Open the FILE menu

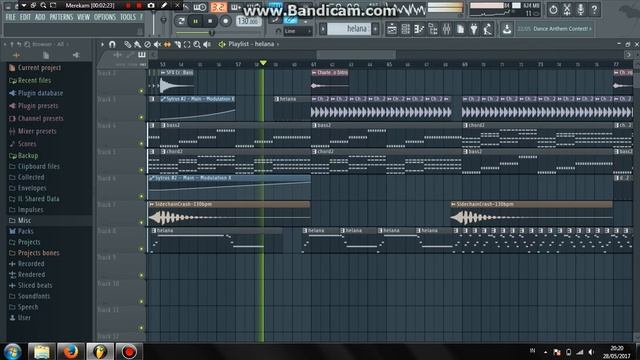pyautogui.click(x=10, y=17)
